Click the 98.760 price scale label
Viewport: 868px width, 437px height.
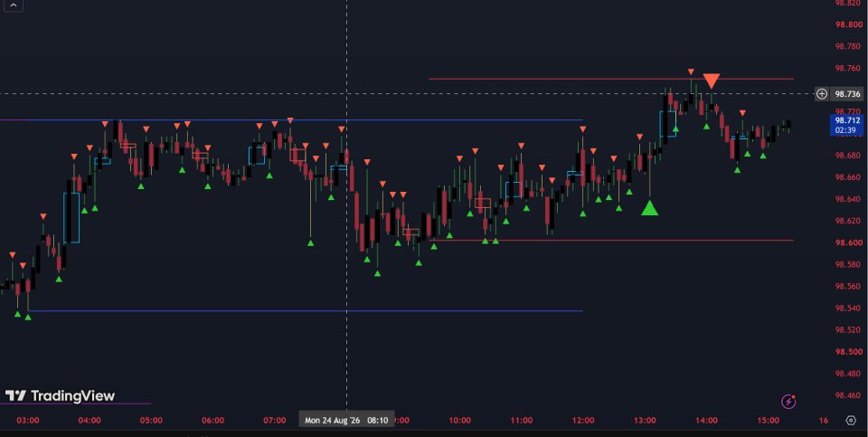coord(847,69)
